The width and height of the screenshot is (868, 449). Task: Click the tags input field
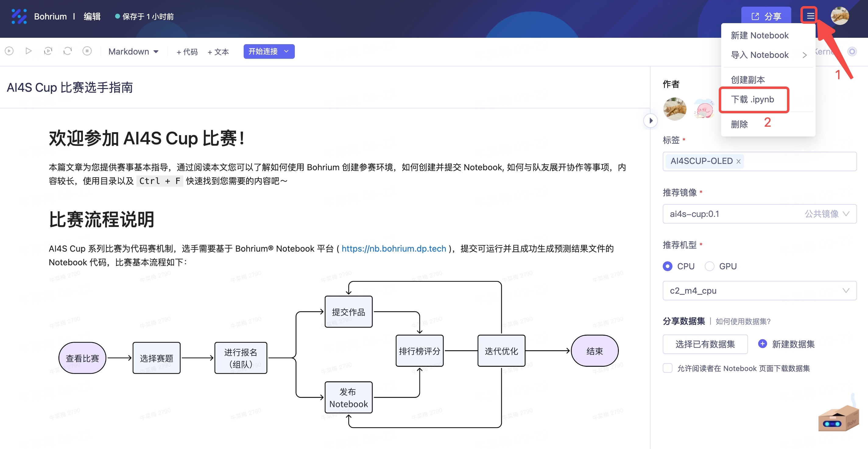point(760,161)
